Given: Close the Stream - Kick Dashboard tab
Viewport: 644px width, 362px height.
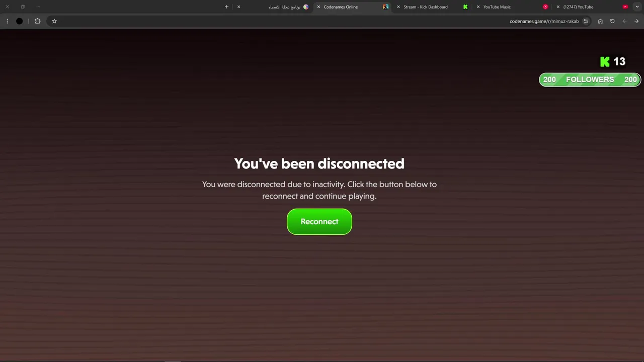Looking at the screenshot, I should coord(398,7).
